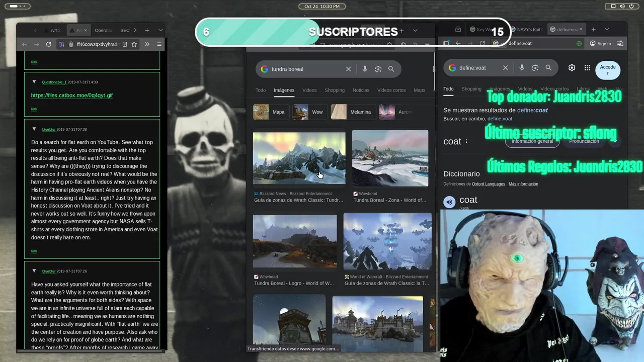This screenshot has height=362, width=644.
Task: Open the Wowhead 'Tundra Boreal - Logro' image
Action: (x=295, y=241)
